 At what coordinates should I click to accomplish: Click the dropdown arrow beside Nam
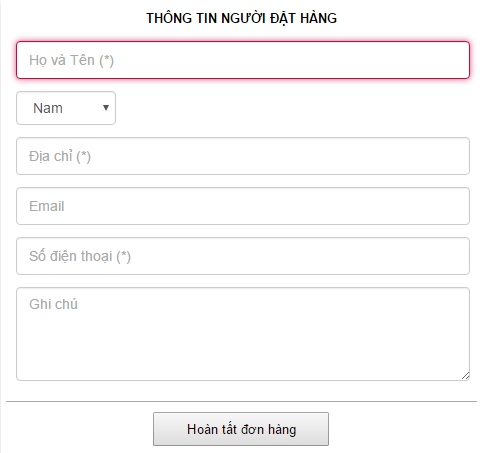pyautogui.click(x=106, y=108)
